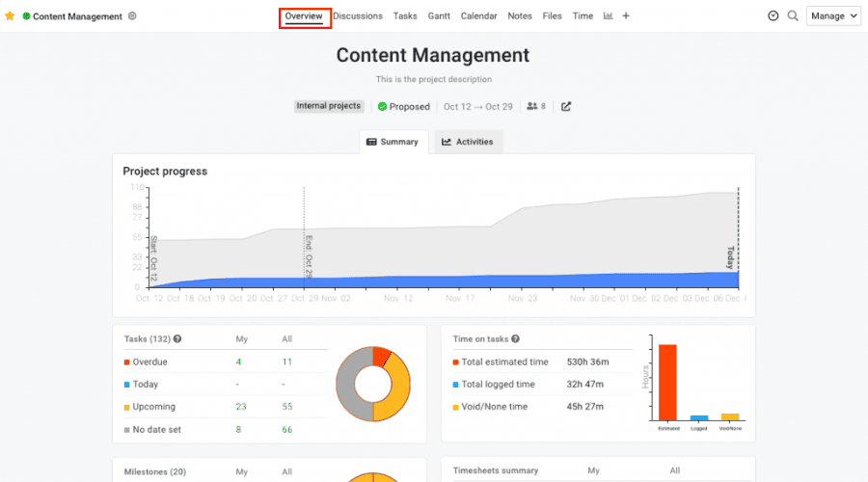Click the red Estimated bar in chart
Viewport: 868px width, 482px height.
(x=667, y=383)
